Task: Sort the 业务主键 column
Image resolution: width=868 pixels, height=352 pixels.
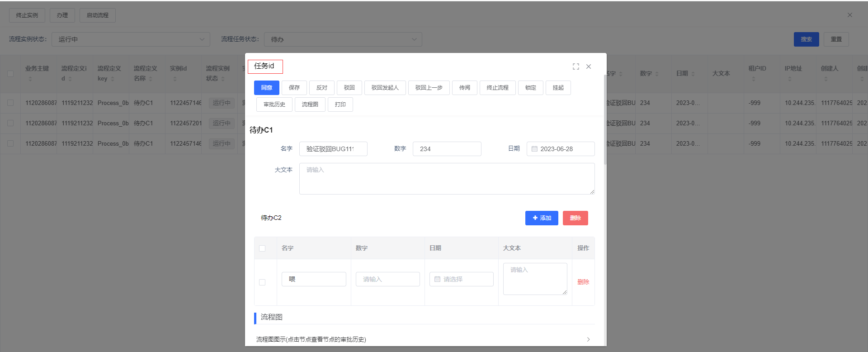Action: click(x=30, y=79)
